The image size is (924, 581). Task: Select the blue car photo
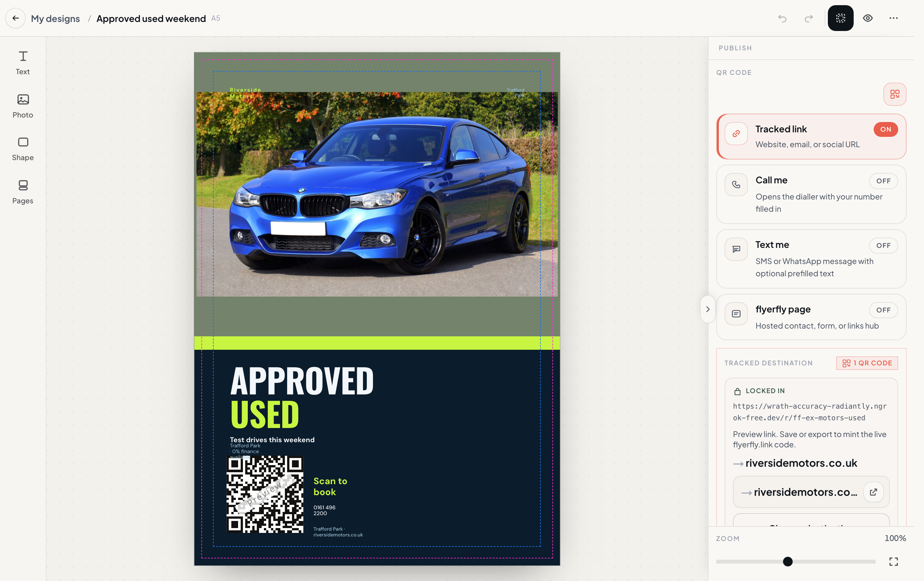coord(377,194)
